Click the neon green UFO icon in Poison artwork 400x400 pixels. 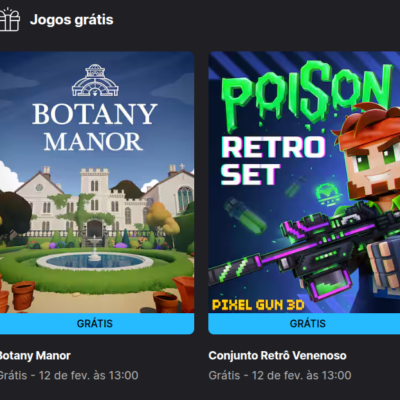click(328, 194)
